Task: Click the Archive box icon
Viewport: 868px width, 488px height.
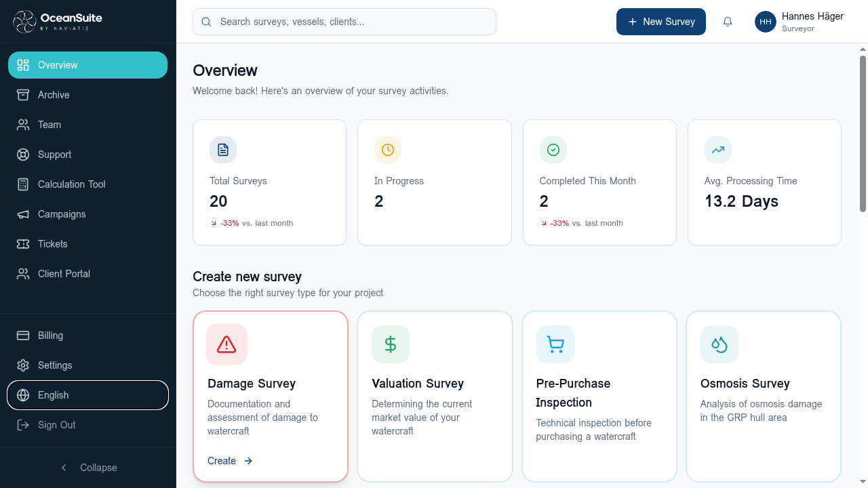Action: click(x=23, y=95)
